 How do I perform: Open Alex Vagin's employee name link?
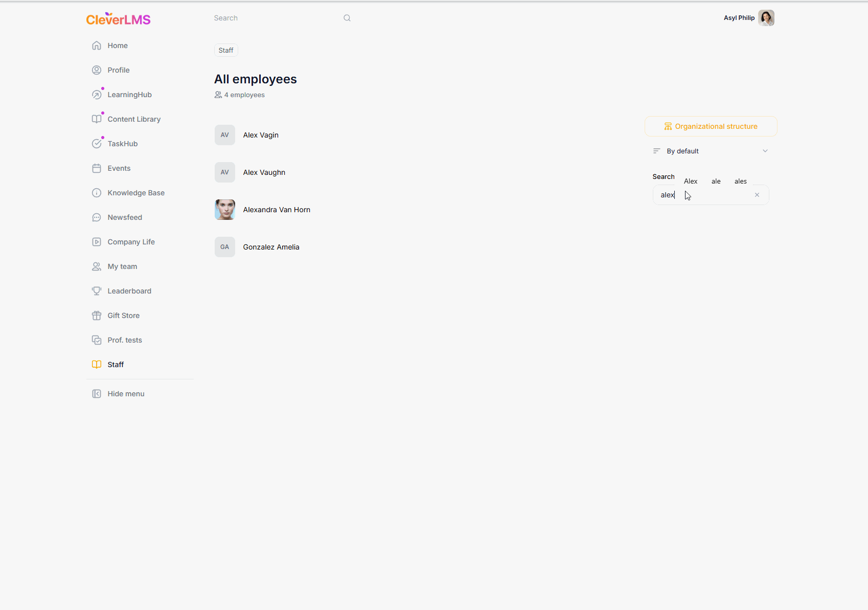point(261,135)
